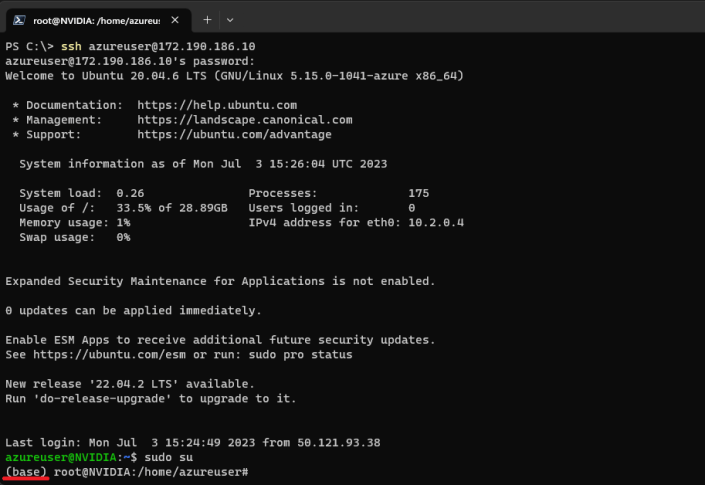This screenshot has height=485, width=705.
Task: Click the Processes count 175
Action: click(419, 193)
